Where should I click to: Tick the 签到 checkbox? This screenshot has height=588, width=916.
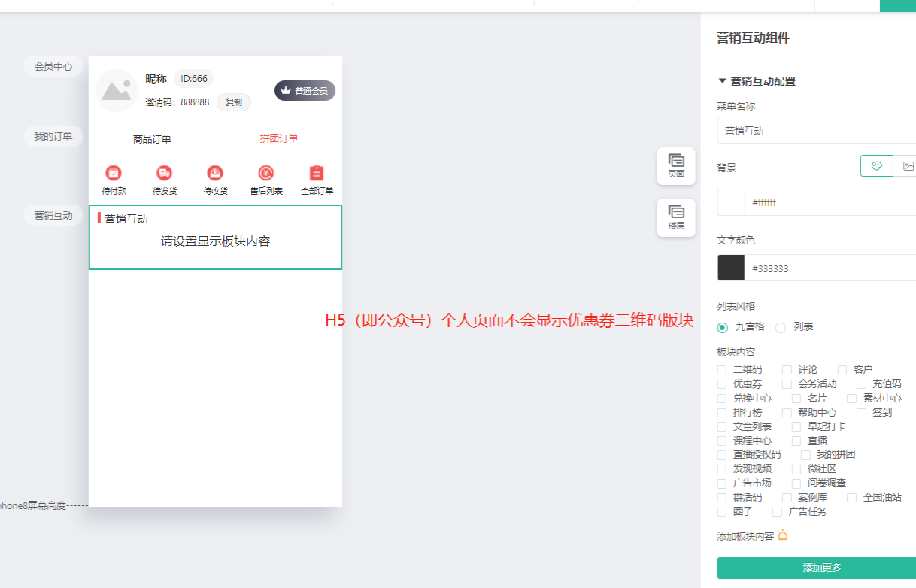[861, 413]
